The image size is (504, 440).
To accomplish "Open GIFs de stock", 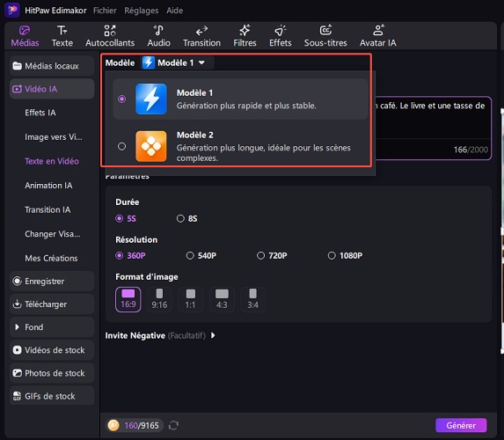I will 52,396.
